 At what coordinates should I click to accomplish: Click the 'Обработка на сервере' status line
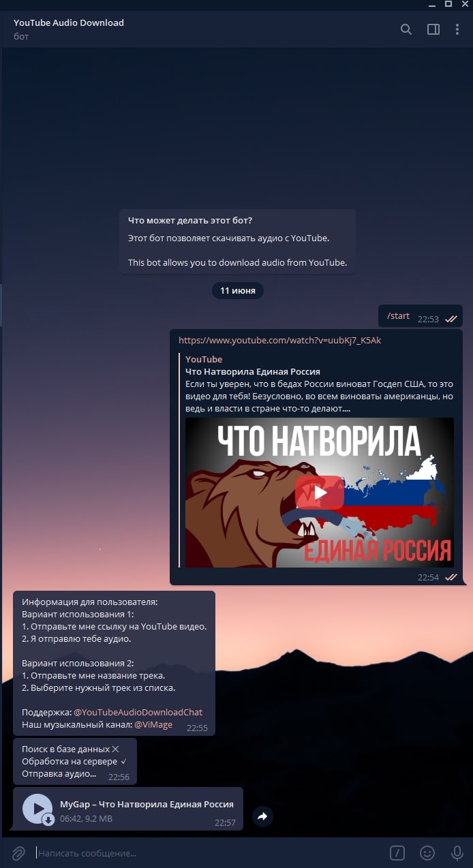point(74,761)
